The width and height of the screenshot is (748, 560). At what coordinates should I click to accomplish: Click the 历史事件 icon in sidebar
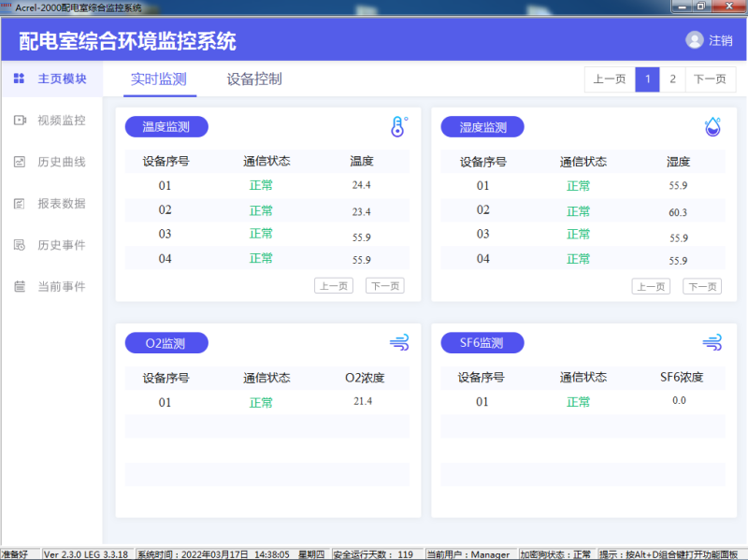pos(19,245)
